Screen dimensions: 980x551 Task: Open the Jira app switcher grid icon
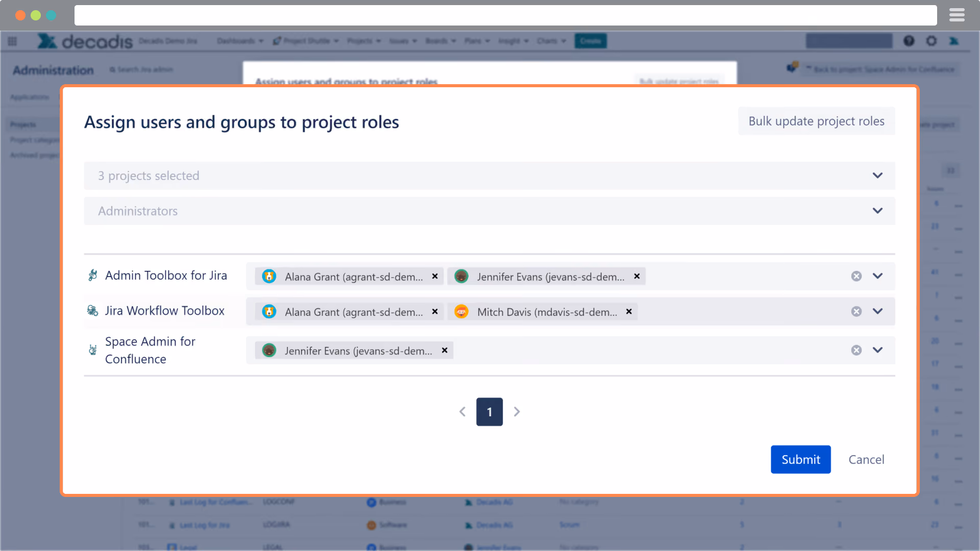tap(12, 41)
